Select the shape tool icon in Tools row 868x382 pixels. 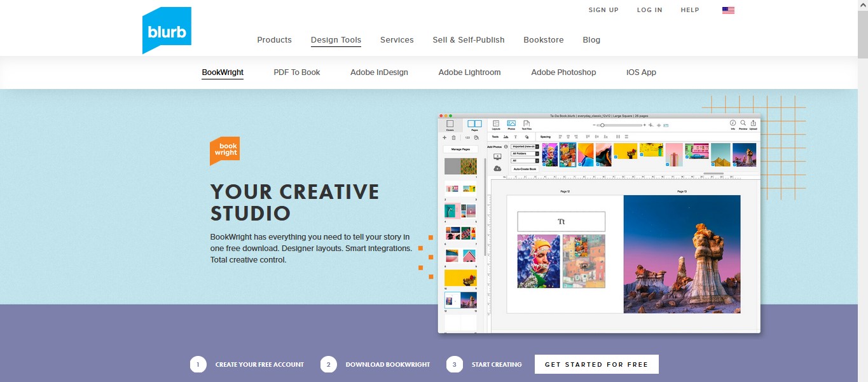(527, 137)
